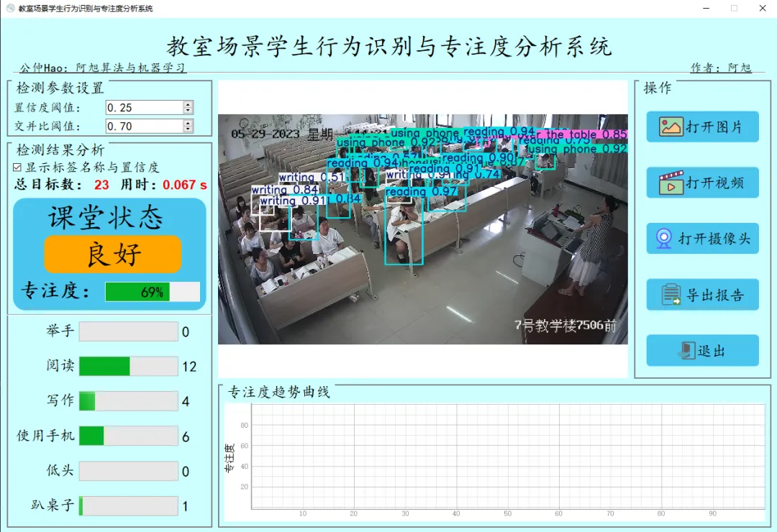The width and height of the screenshot is (777, 532).
Task: Click the 阅读 count bar
Action: tap(129, 366)
